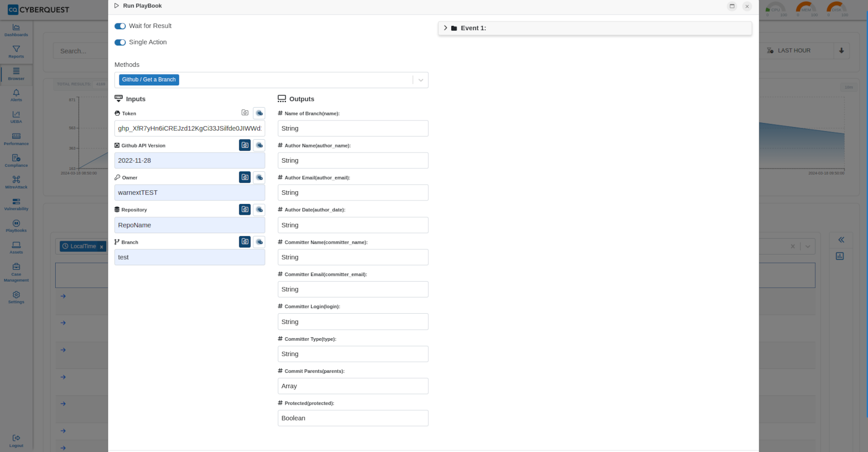Open Dashboards in the sidebar
This screenshot has width=868, height=452.
pos(16,30)
